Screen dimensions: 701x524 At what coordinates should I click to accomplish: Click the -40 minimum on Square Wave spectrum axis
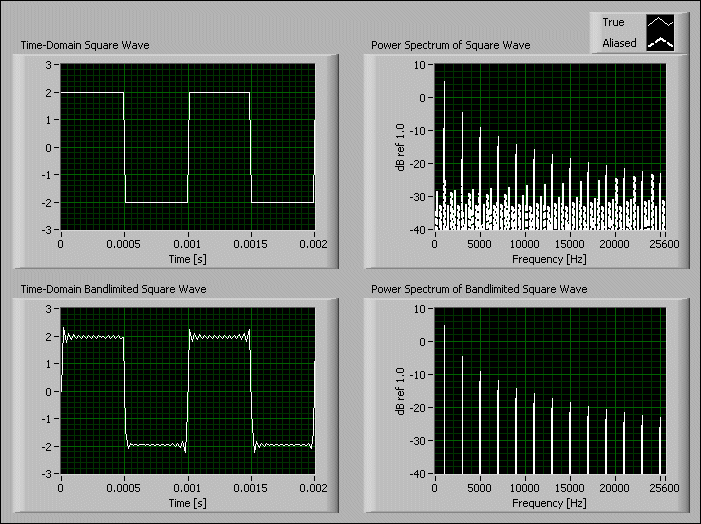(419, 230)
